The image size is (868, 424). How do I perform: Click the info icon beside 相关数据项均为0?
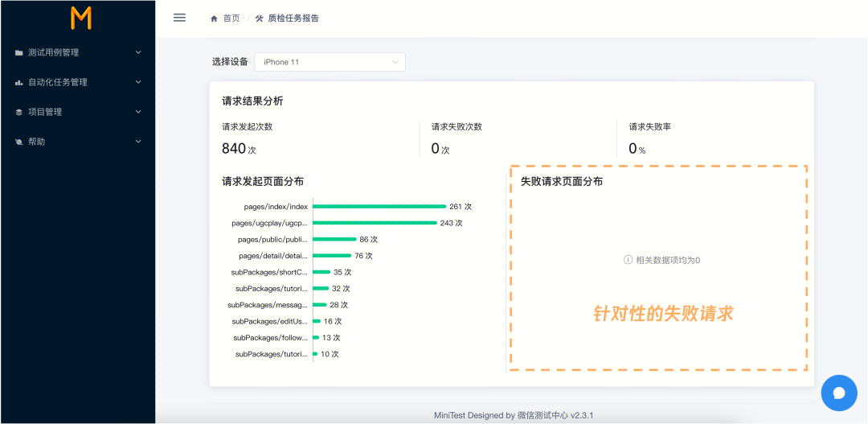coord(628,259)
